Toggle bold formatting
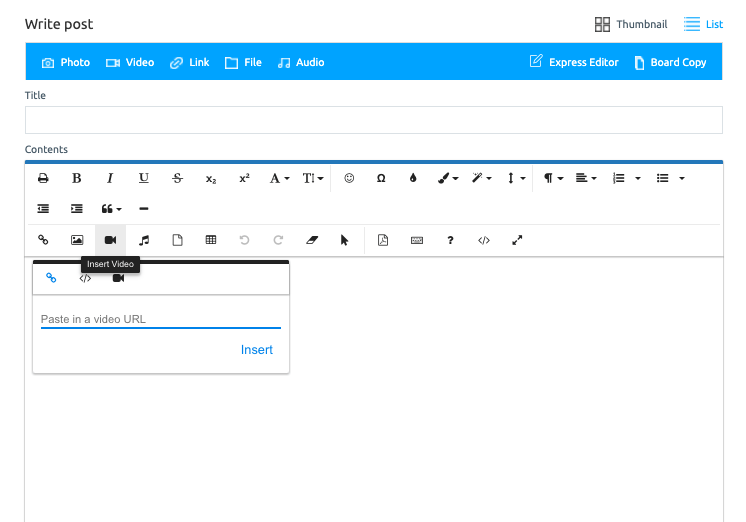 (77, 178)
